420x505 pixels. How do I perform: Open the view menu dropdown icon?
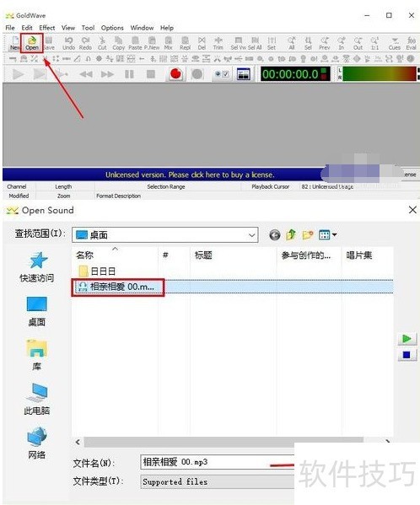(x=327, y=235)
